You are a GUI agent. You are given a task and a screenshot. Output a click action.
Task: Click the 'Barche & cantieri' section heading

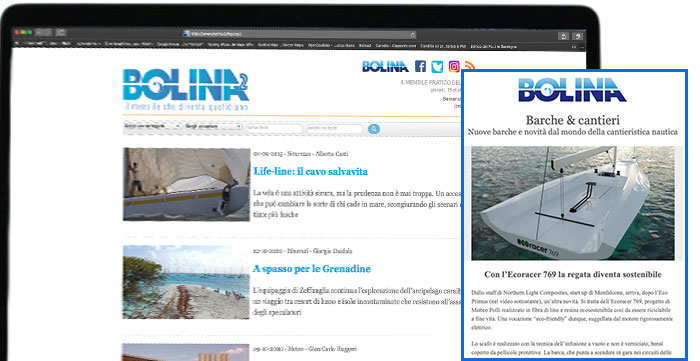point(573,120)
